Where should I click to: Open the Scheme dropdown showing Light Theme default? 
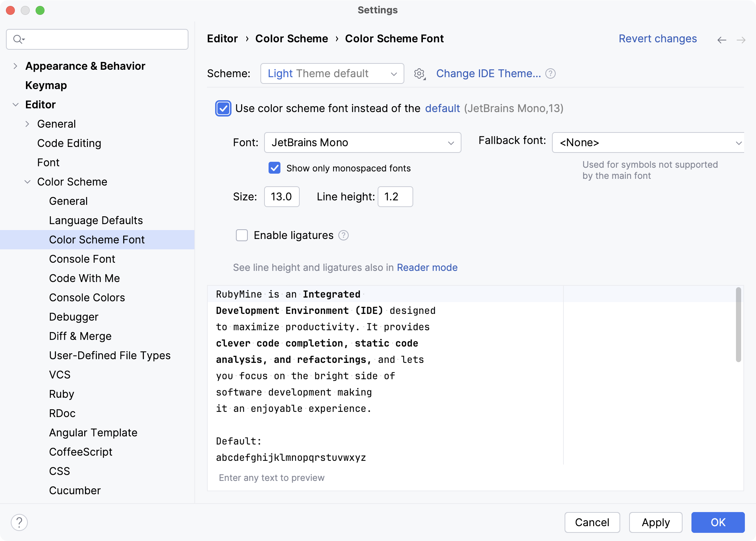(x=332, y=73)
